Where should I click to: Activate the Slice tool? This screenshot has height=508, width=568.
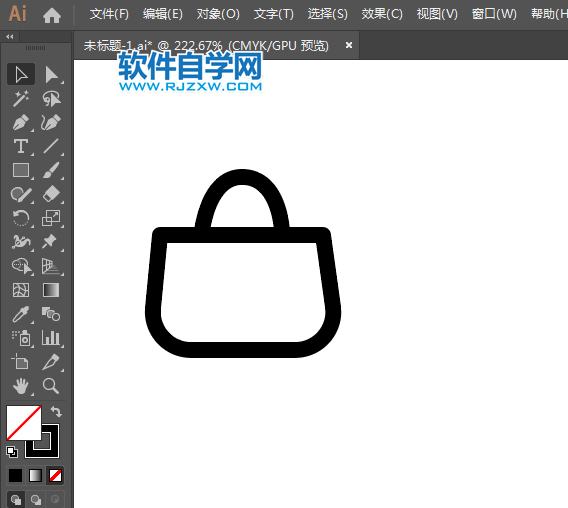[x=51, y=362]
